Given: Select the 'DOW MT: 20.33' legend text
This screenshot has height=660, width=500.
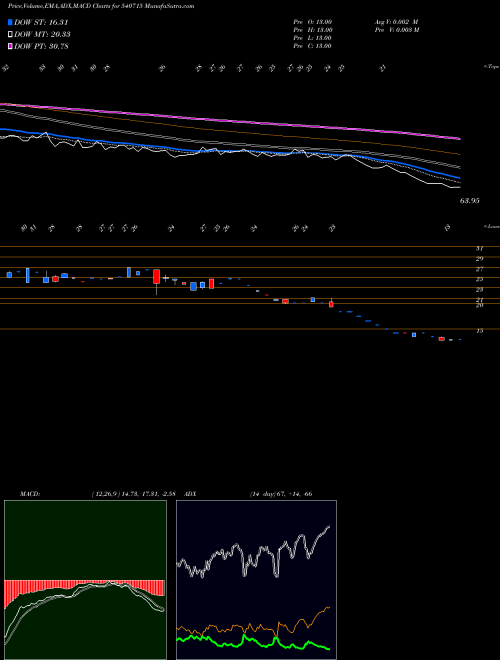Looking at the screenshot, I should coord(42,35).
